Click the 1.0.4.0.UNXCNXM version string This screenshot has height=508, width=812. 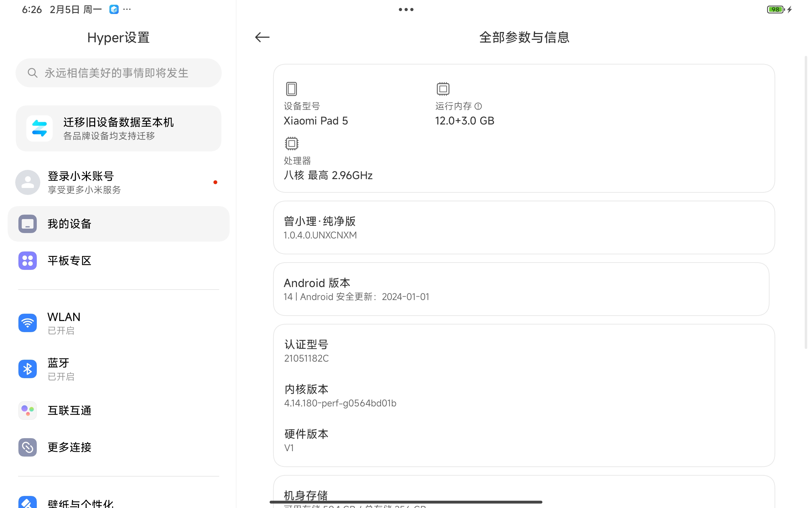point(320,235)
